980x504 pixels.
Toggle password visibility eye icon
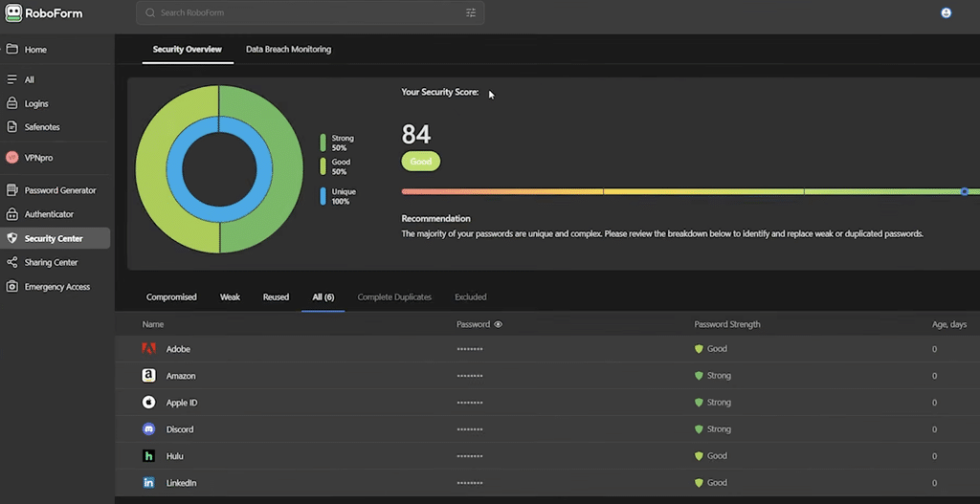click(498, 325)
